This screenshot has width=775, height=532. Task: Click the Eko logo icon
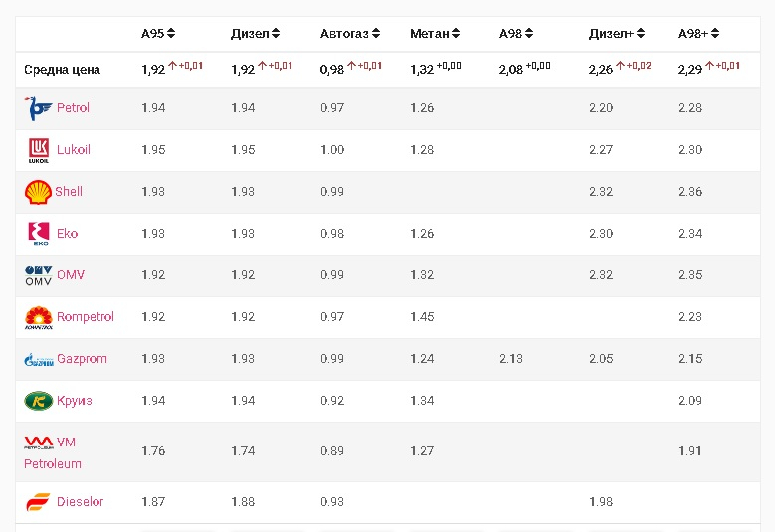tap(39, 234)
